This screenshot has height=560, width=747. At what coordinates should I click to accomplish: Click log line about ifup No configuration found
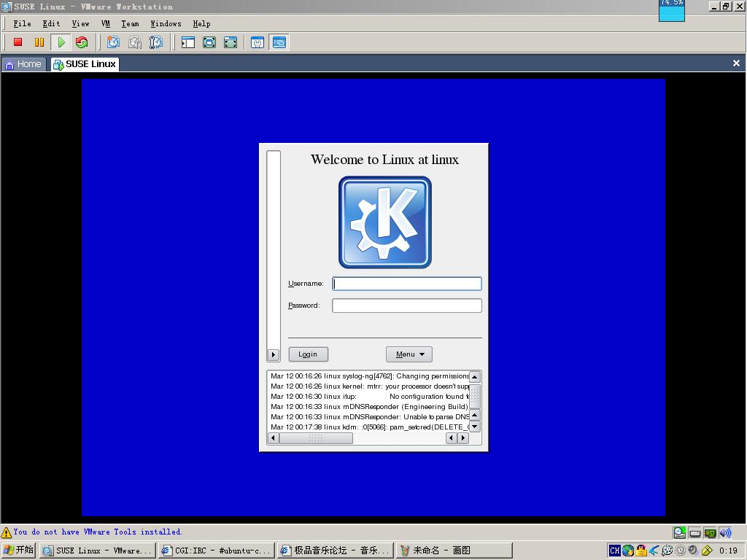coord(370,396)
